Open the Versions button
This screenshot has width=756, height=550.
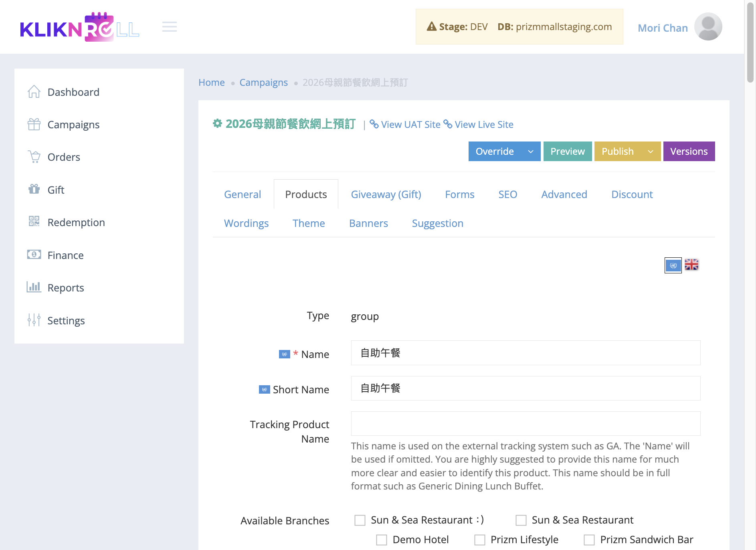point(689,152)
